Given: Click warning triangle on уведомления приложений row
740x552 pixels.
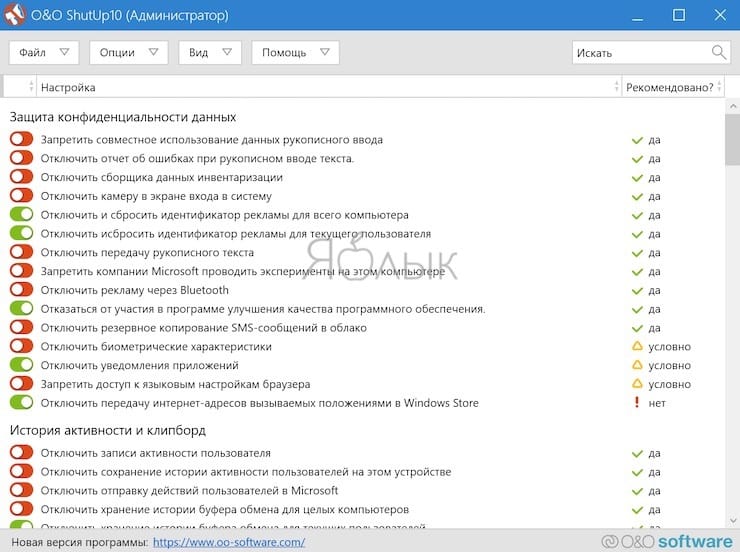Looking at the screenshot, I should pyautogui.click(x=637, y=365).
